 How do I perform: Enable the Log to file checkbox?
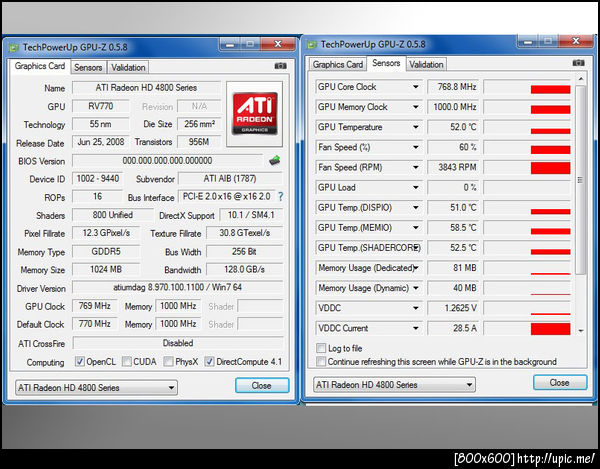(321, 348)
